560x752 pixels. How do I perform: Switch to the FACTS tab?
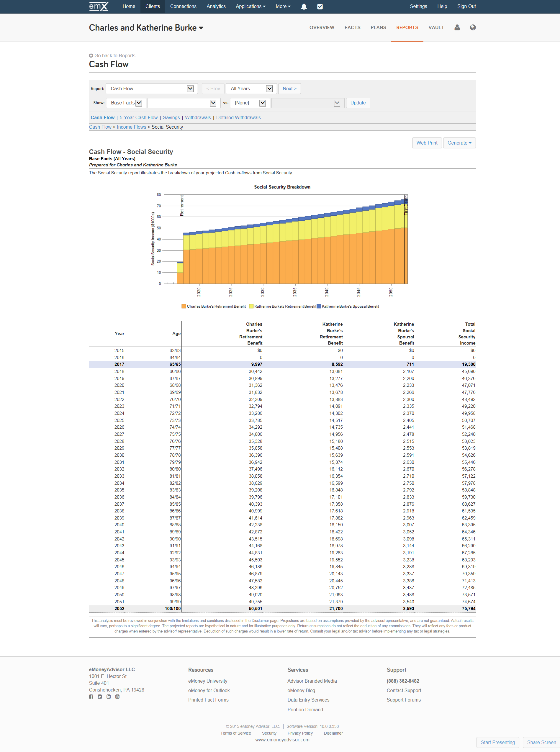tap(352, 27)
